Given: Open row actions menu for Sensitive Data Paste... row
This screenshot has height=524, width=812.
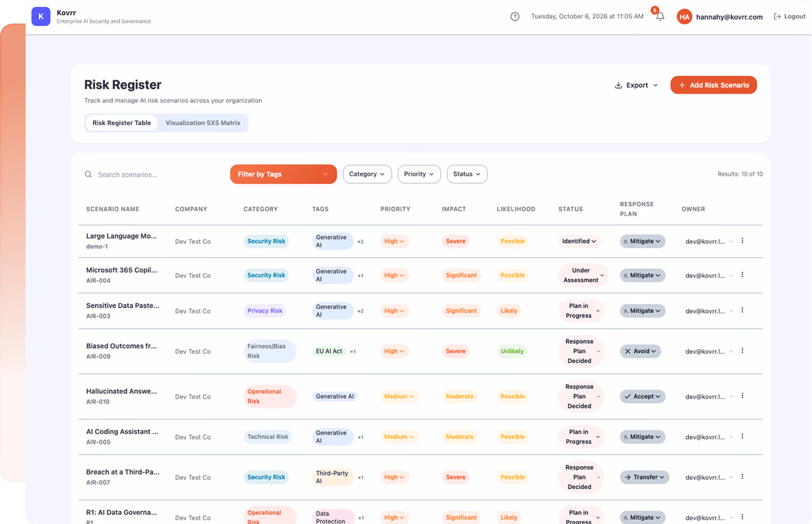Looking at the screenshot, I should click(x=743, y=310).
